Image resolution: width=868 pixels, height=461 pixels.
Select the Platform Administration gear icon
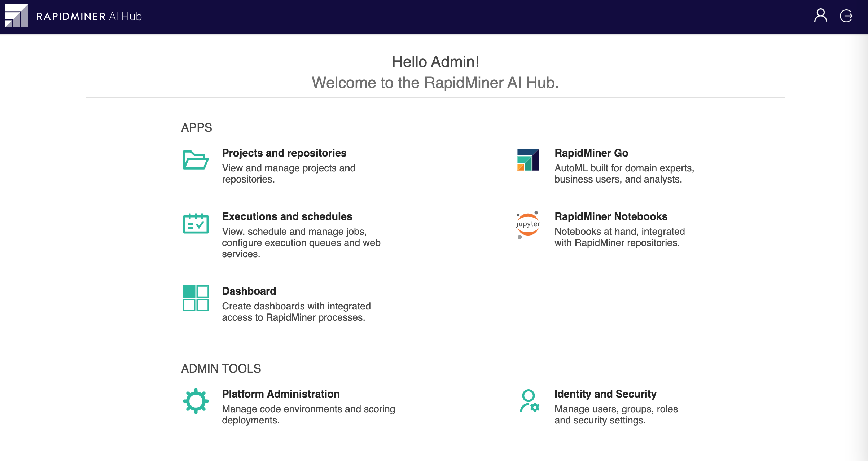[x=196, y=400]
